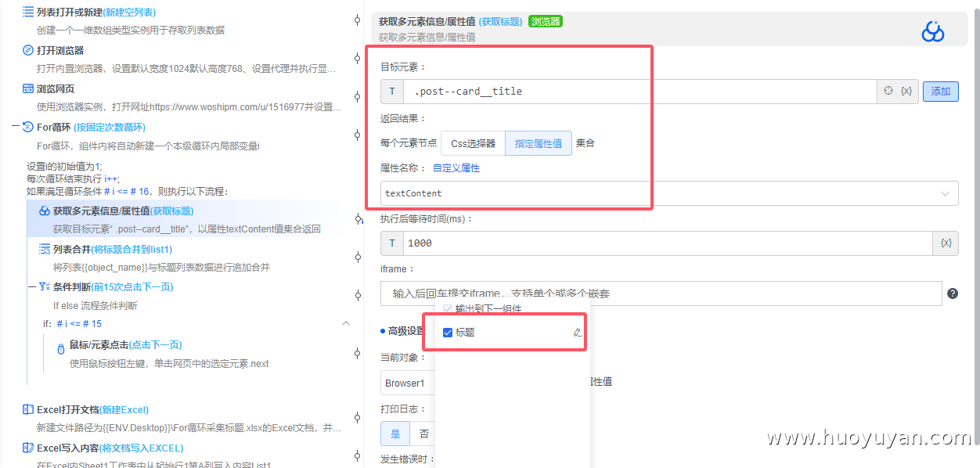Click the connector node beside 列表打开或新建 step
The image size is (980, 468).
coord(358,20)
